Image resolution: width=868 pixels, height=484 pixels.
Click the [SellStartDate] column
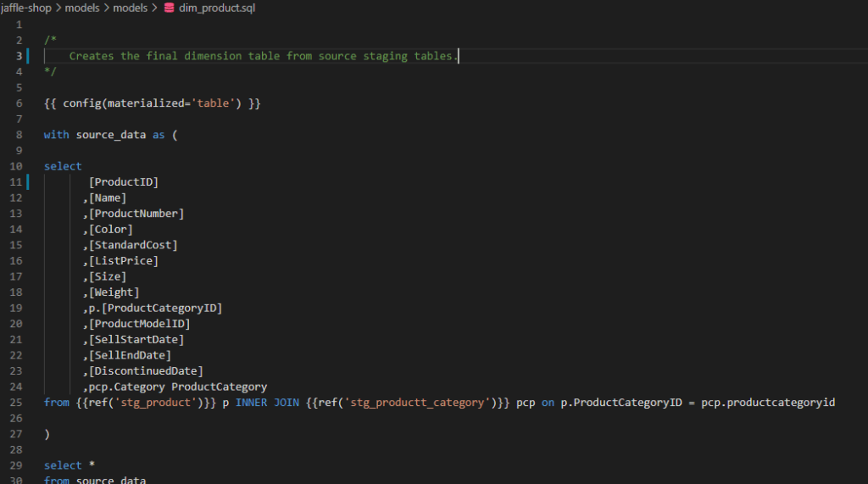[136, 339]
